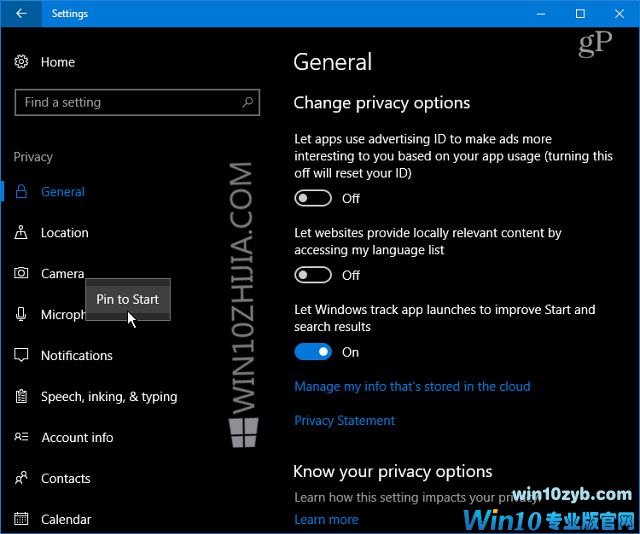Open Speech, inking, & typing settings
This screenshot has width=640, height=534.
click(109, 397)
